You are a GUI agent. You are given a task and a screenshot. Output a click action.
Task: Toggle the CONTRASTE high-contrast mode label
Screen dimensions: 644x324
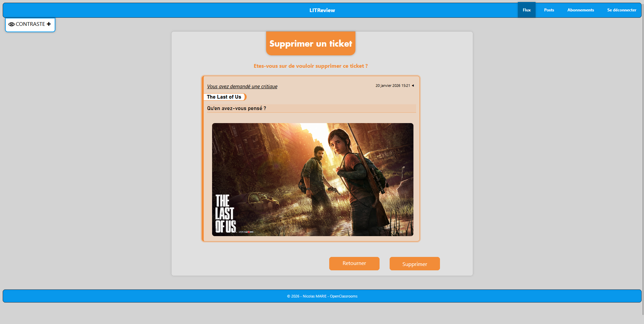(x=30, y=24)
